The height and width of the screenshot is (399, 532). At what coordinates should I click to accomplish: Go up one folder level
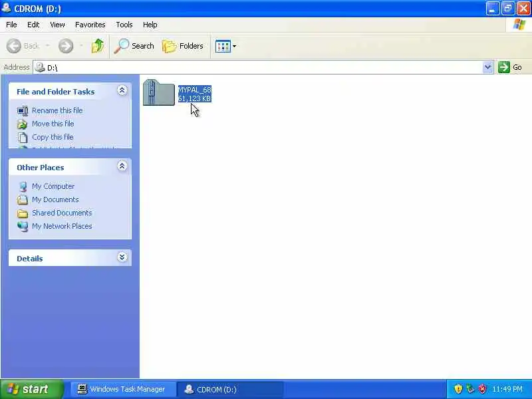click(98, 46)
